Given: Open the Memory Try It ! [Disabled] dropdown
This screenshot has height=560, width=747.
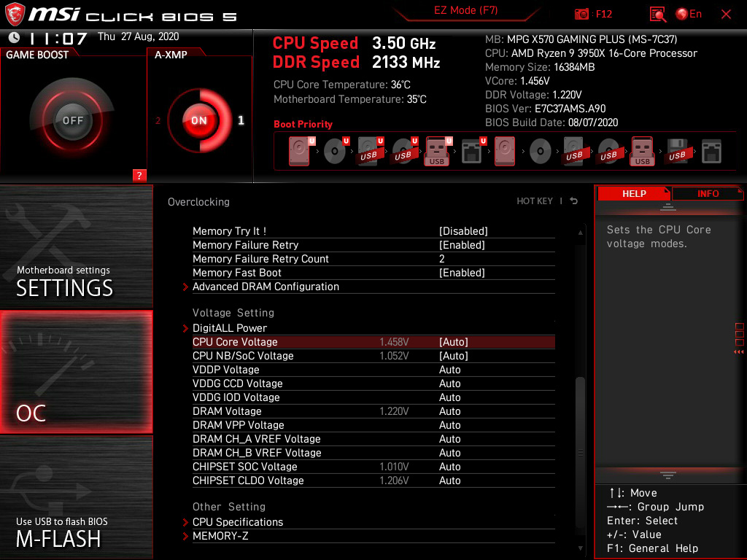Looking at the screenshot, I should tap(463, 231).
